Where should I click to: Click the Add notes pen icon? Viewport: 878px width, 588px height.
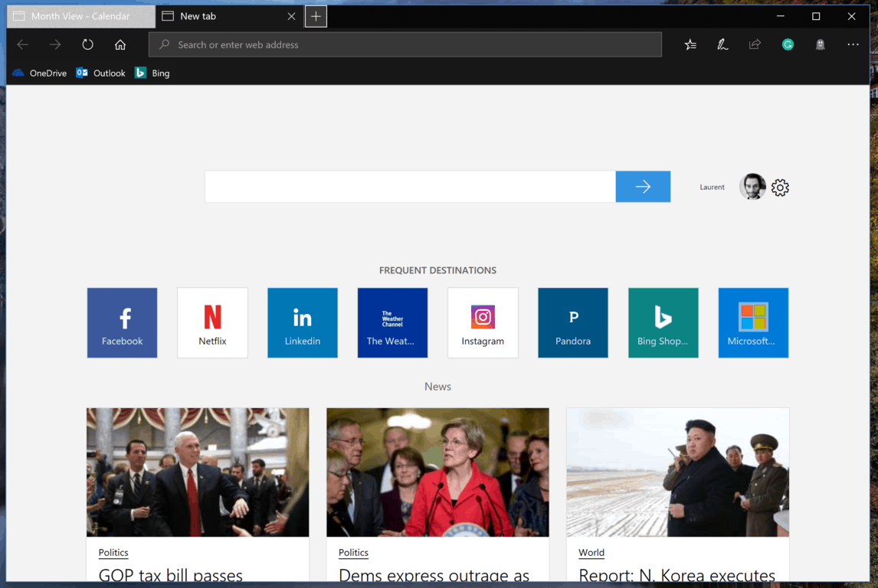click(722, 44)
